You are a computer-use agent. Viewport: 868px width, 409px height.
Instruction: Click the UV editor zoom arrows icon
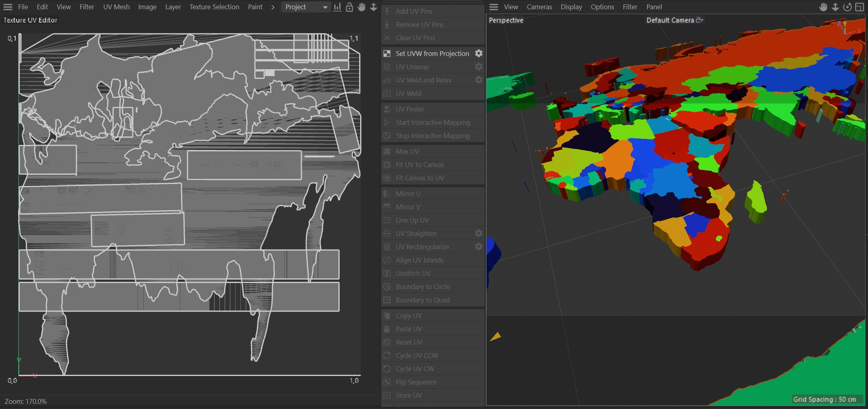click(x=373, y=7)
